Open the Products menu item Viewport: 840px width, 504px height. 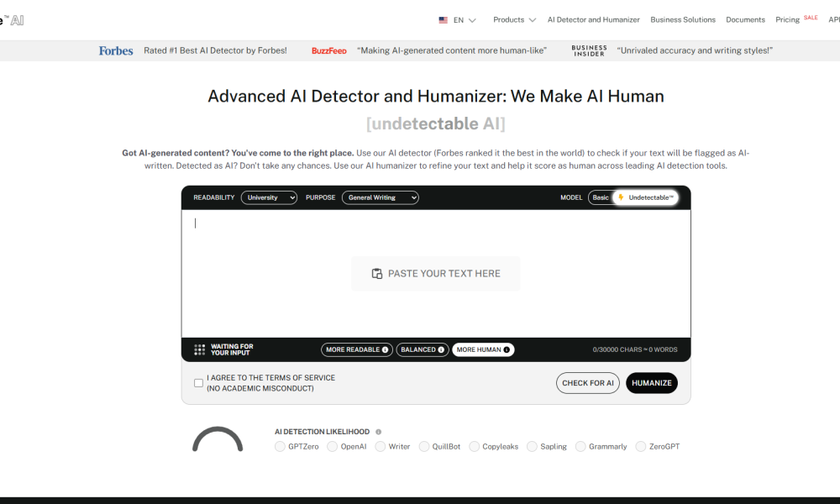click(508, 20)
